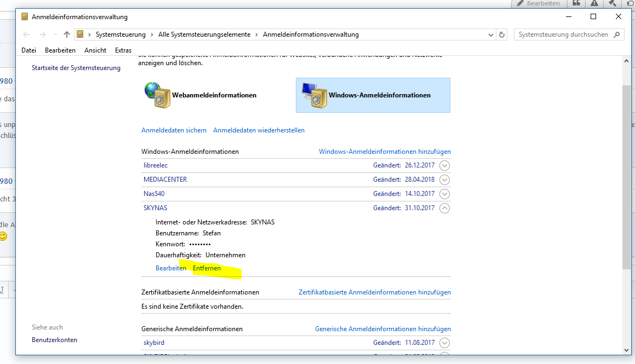Click Generische Anmeldeinformationen hinzufügen link
Viewport: 635px width, 364px height.
pyautogui.click(x=383, y=329)
